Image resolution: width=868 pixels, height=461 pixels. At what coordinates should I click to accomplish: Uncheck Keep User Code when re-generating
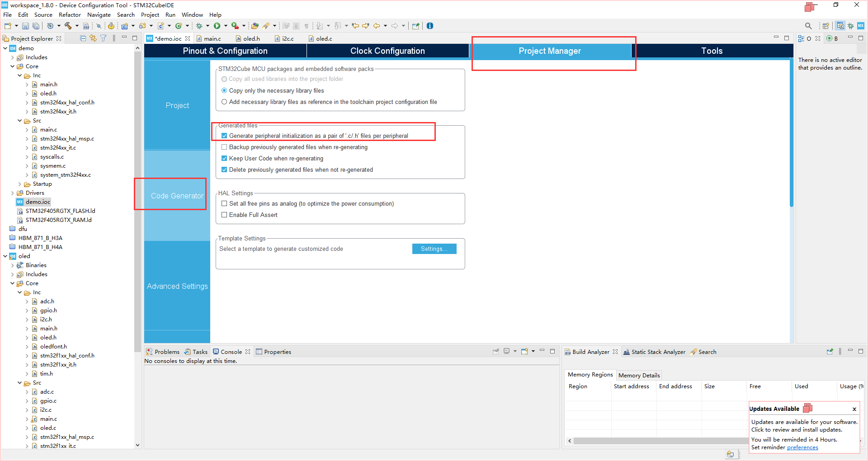pos(224,158)
